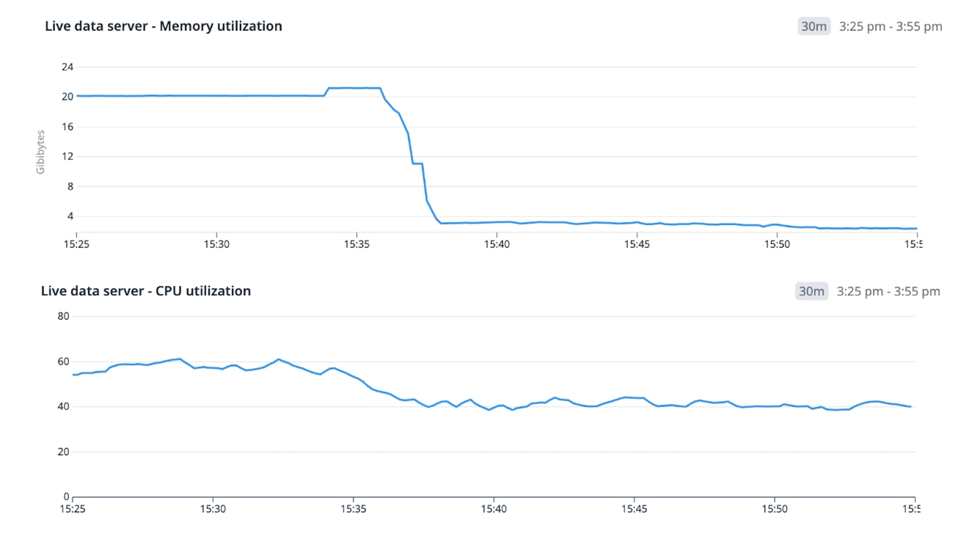The image size is (980, 539).
Task: Click 15:40 tick on Memory chart axis
Action: [497, 244]
